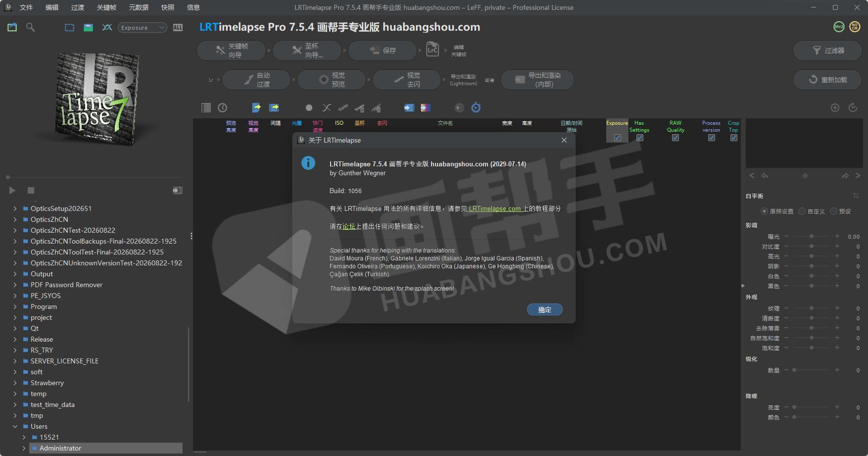Open the 过渡 menu

point(78,7)
